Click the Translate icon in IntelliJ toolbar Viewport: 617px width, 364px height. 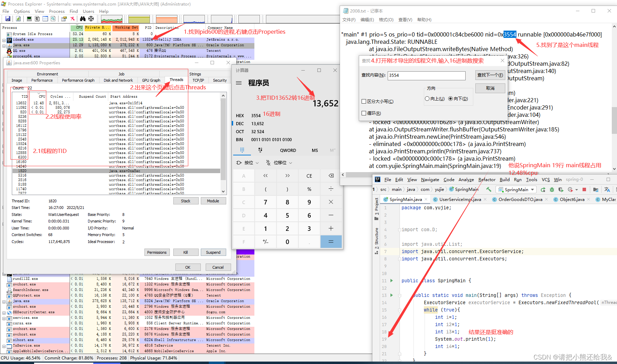[x=607, y=189]
